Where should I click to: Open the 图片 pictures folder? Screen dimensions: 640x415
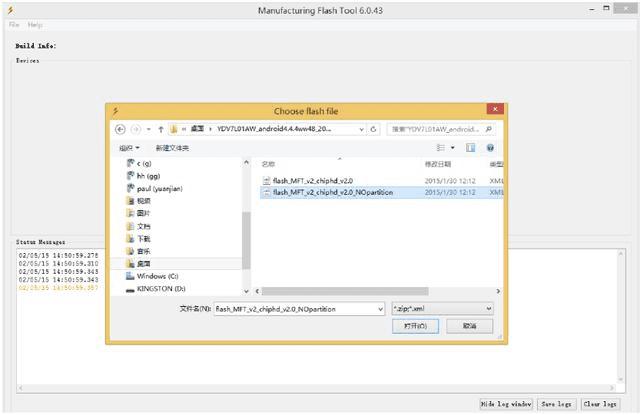tap(139, 213)
